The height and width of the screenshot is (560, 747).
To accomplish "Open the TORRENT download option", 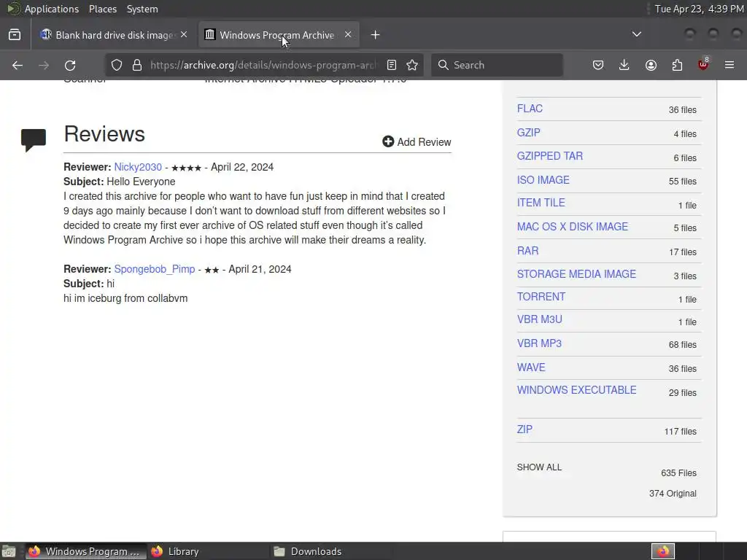I will [541, 297].
